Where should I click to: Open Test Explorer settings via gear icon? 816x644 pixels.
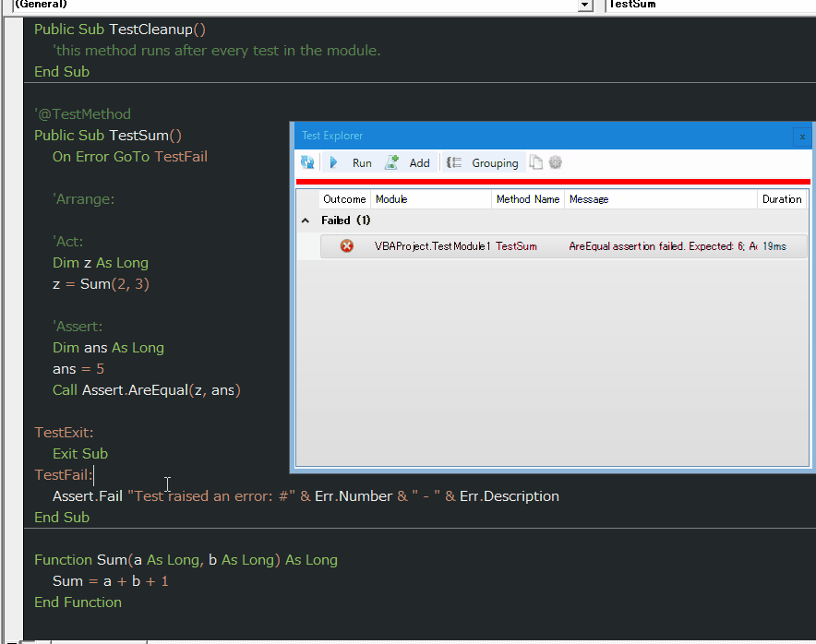tap(555, 161)
